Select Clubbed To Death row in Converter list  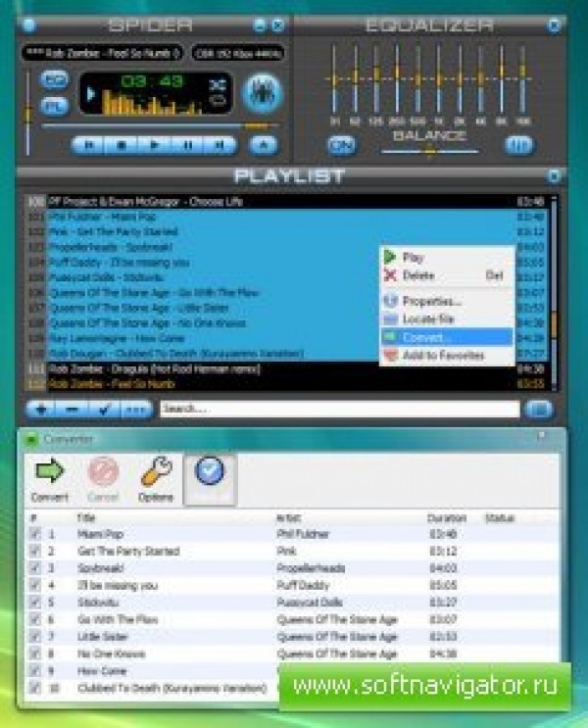153,688
